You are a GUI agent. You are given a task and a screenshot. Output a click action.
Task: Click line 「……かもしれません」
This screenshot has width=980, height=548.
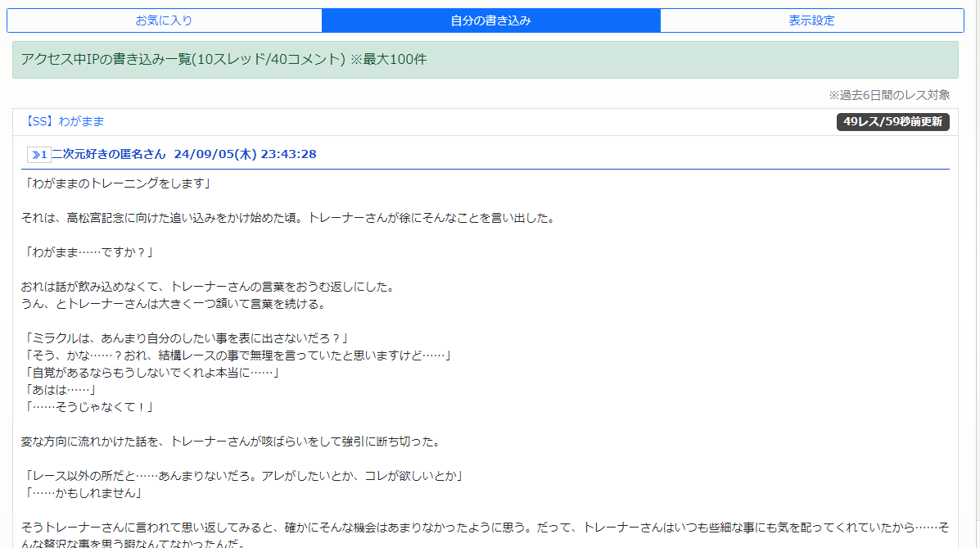coord(84,493)
